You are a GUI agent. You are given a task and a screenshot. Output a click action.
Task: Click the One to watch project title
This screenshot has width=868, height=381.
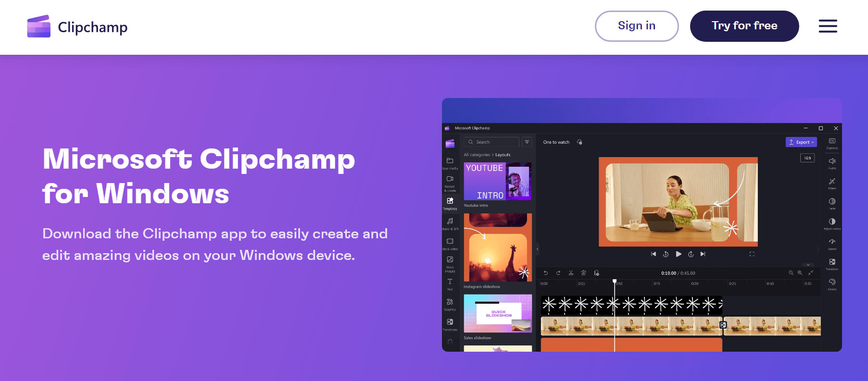(556, 142)
